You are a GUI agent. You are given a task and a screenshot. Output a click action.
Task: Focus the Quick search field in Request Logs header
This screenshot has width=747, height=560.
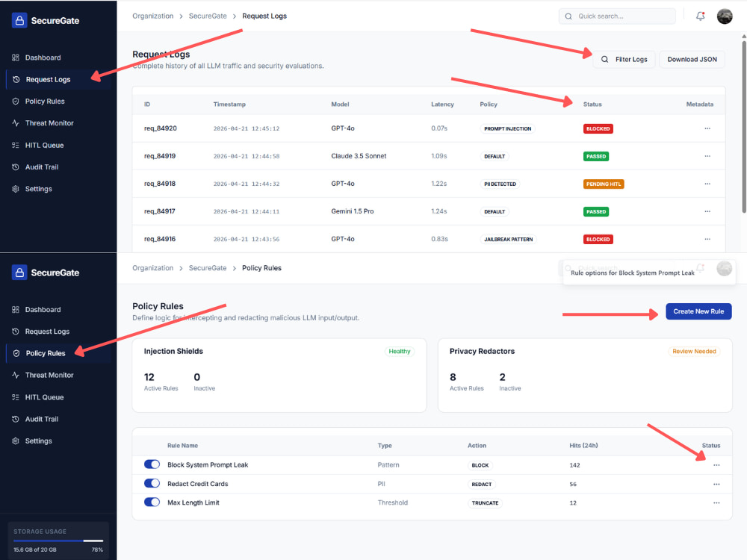click(617, 16)
